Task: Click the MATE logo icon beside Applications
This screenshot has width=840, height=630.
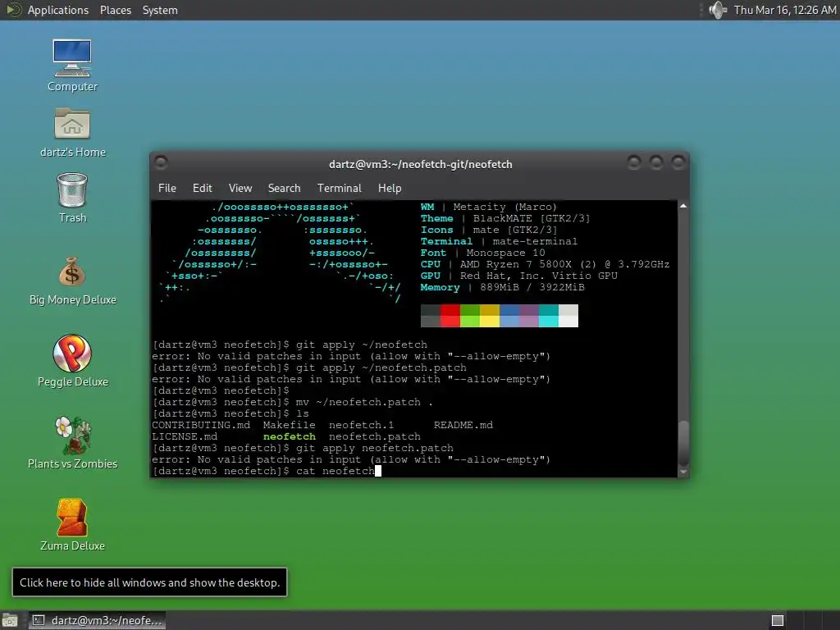Action: pos(13,10)
